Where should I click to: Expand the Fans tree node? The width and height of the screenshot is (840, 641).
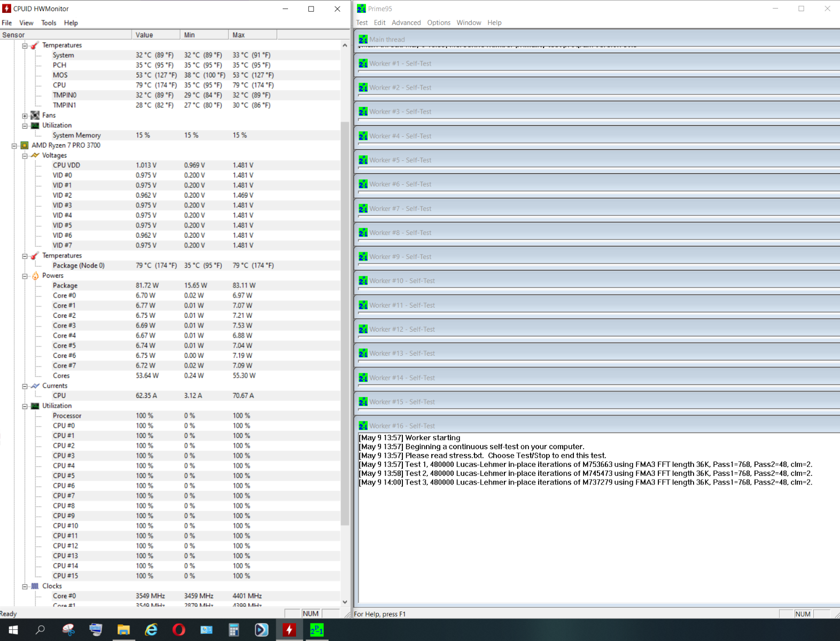point(25,115)
